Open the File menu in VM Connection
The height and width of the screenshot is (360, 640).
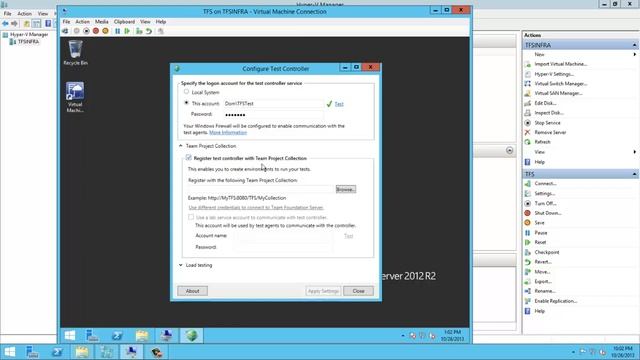coord(67,22)
